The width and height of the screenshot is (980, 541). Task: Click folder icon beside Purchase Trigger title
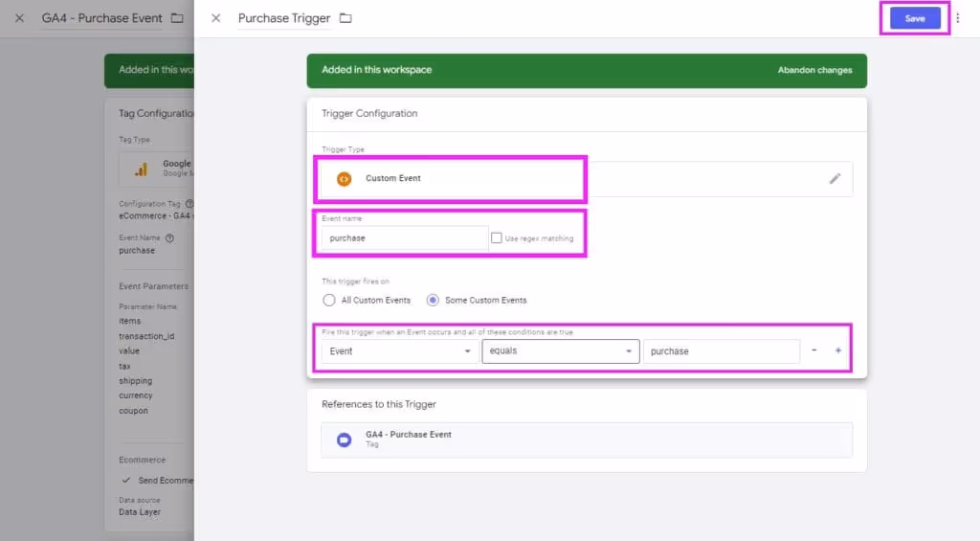(x=345, y=18)
